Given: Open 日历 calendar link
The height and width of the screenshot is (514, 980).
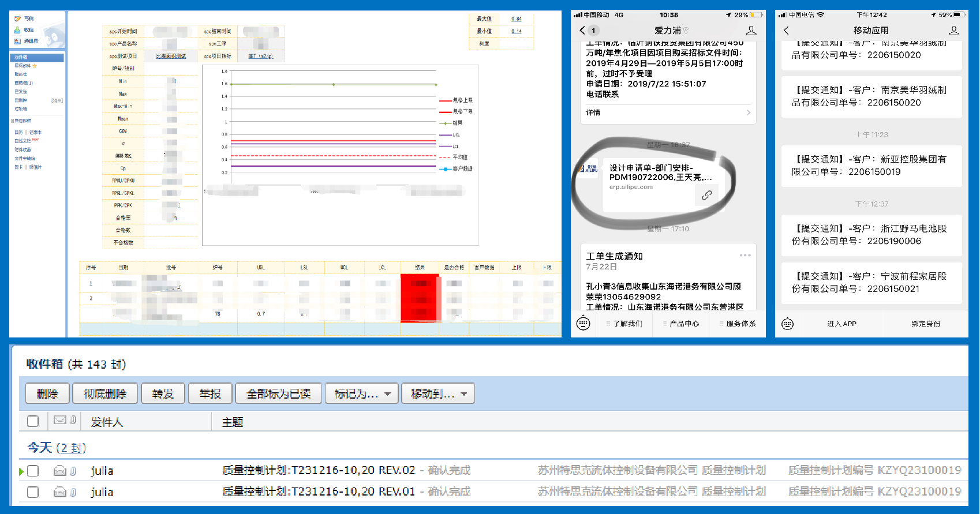Looking at the screenshot, I should click(18, 132).
